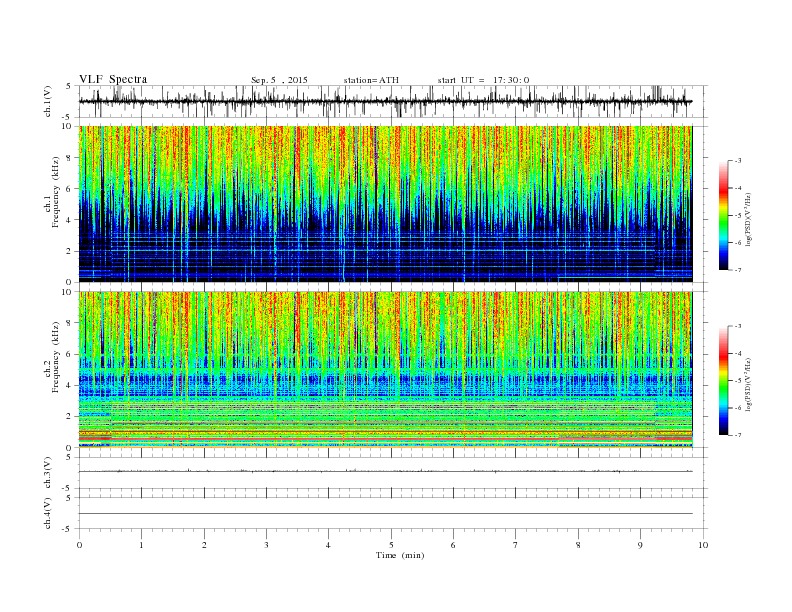Click the ch.1 spectrogram color scale bar

coord(723,215)
